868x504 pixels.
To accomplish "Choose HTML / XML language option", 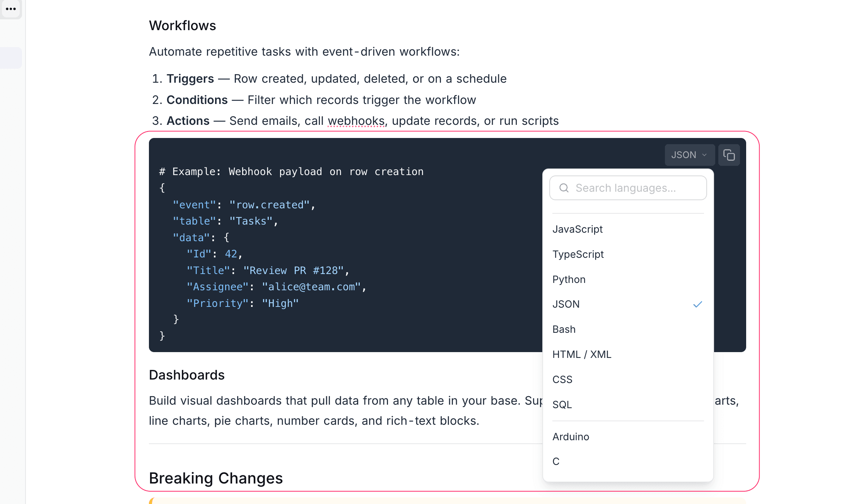I will click(x=582, y=354).
